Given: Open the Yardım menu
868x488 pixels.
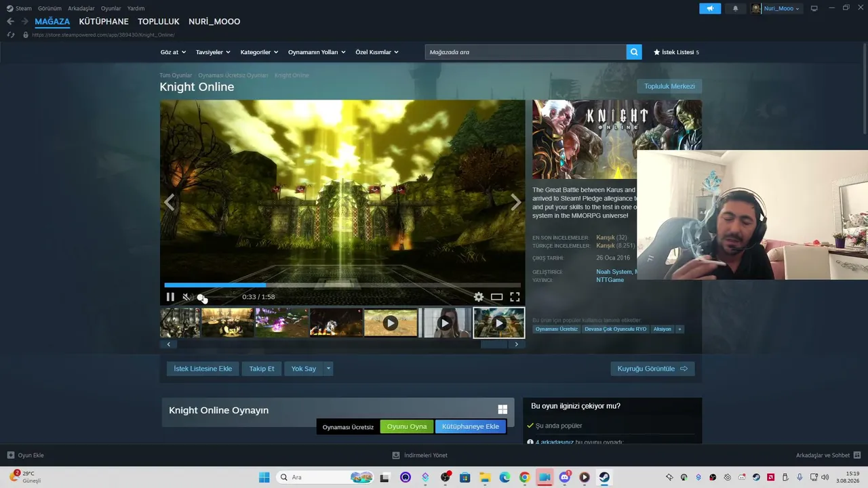Looking at the screenshot, I should click(136, 9).
